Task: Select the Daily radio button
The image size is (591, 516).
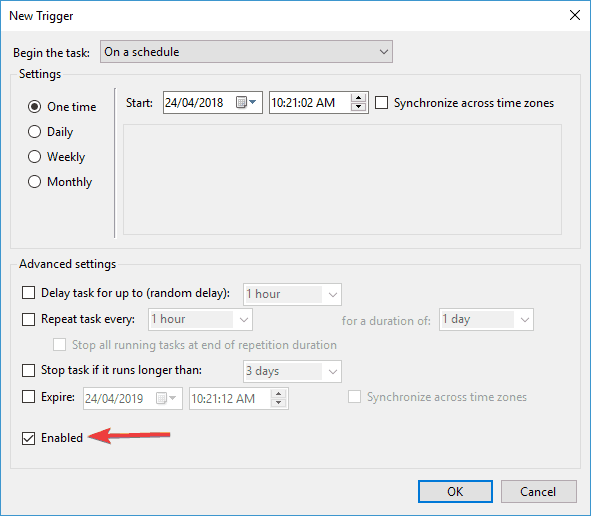Action: (34, 132)
